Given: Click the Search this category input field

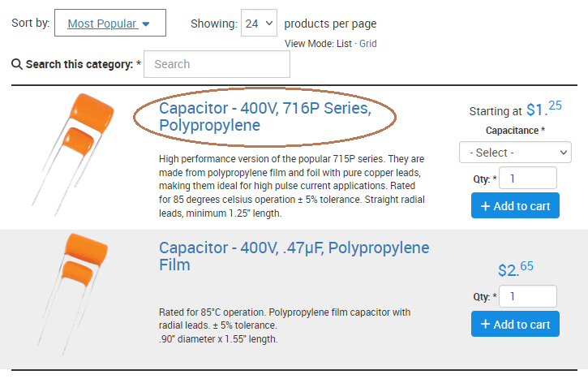Looking at the screenshot, I should 217,64.
